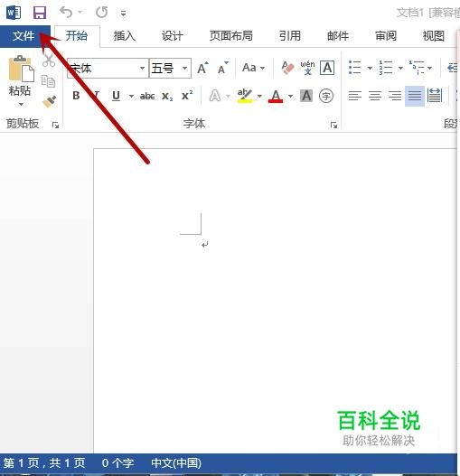Toggle strikethrough abc formatting
The width and height of the screenshot is (460, 476).
(x=147, y=97)
